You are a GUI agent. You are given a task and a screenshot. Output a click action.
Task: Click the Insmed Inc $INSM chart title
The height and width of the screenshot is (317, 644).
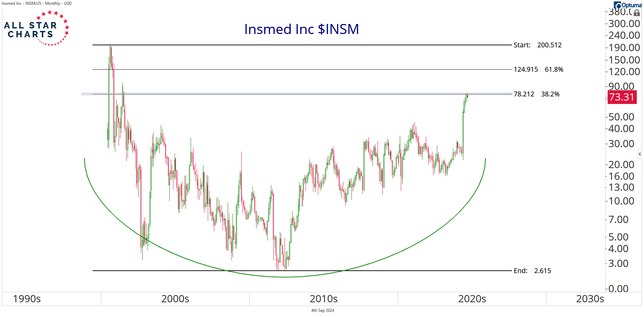[x=301, y=29]
